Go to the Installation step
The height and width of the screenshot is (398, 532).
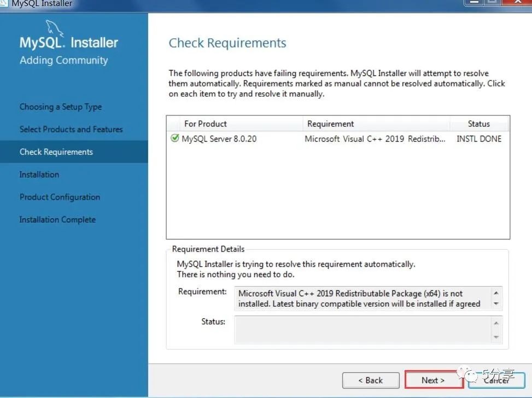click(39, 174)
